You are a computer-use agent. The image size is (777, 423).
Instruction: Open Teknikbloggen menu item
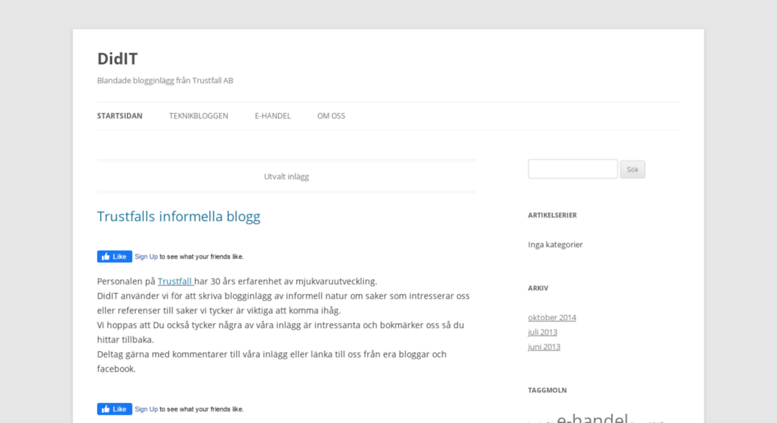coord(199,116)
